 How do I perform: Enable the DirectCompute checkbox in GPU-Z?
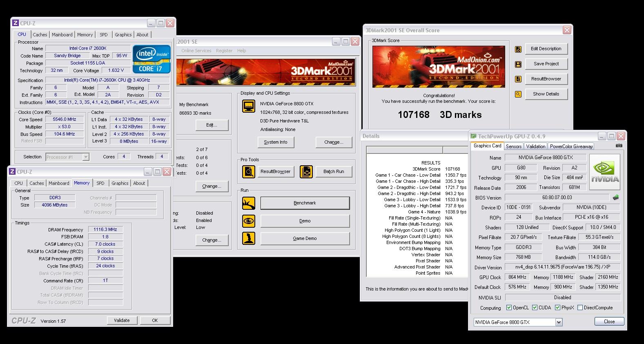tap(580, 308)
